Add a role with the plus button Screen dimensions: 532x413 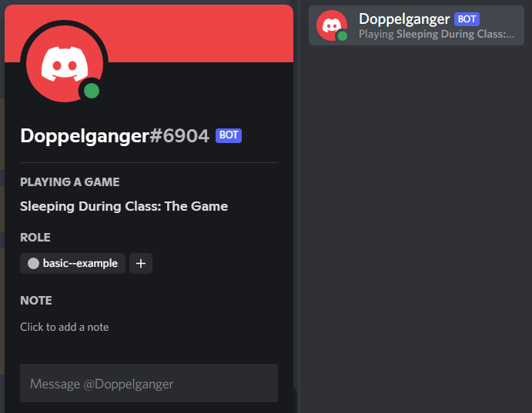click(x=141, y=263)
